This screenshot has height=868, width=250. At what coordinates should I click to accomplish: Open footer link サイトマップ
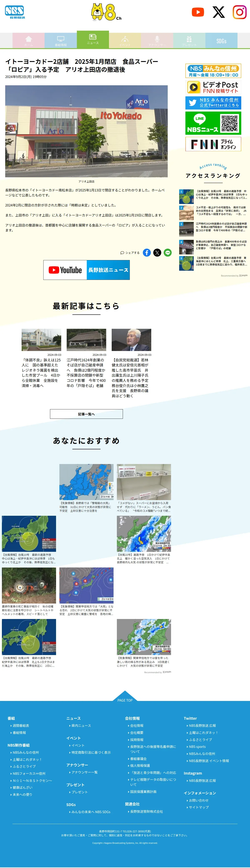(x=199, y=807)
